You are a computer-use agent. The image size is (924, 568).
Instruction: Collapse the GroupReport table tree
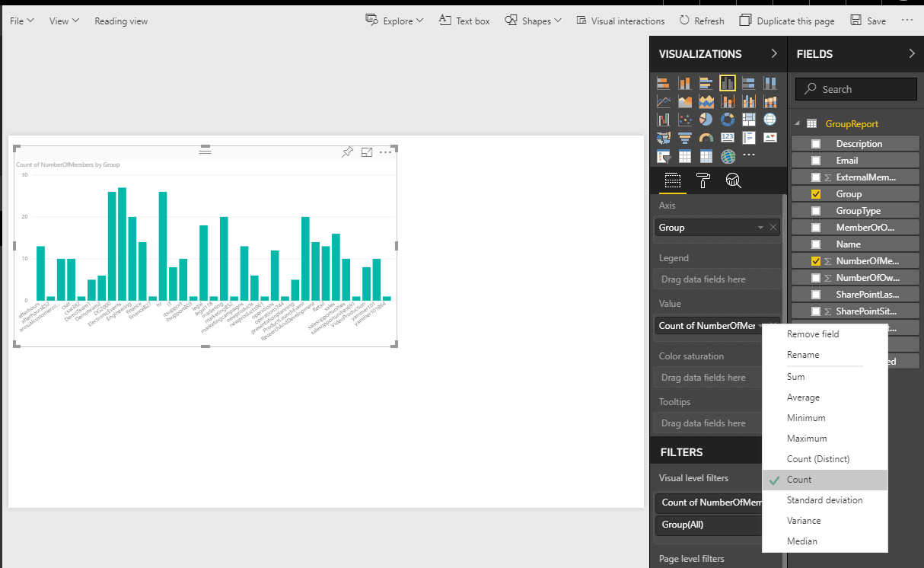point(798,123)
